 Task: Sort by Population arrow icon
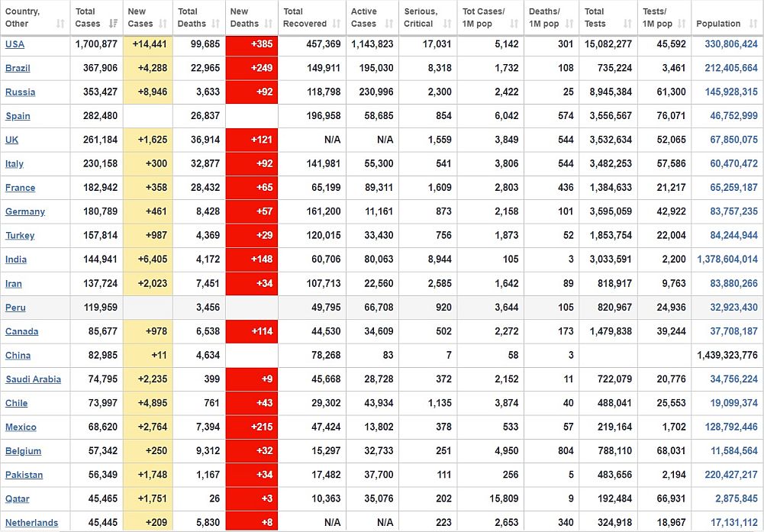(753, 24)
